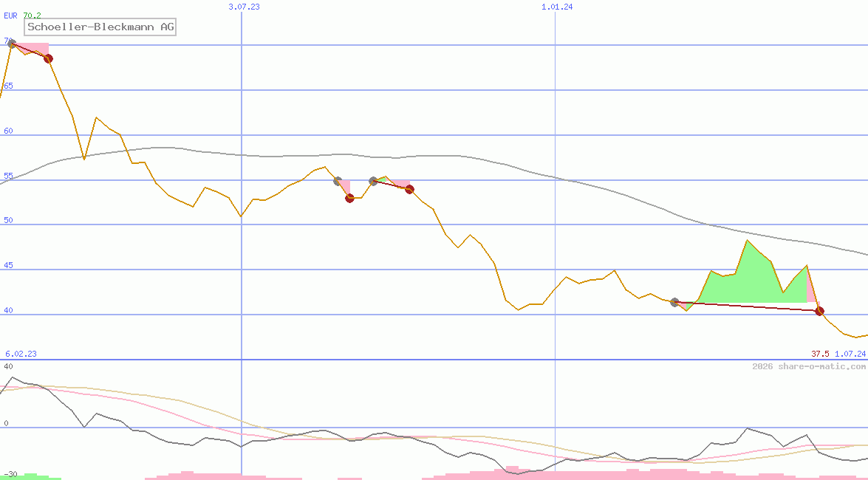Click the 0 level on indicator axis
Screen dimensions: 868x480
[6, 424]
